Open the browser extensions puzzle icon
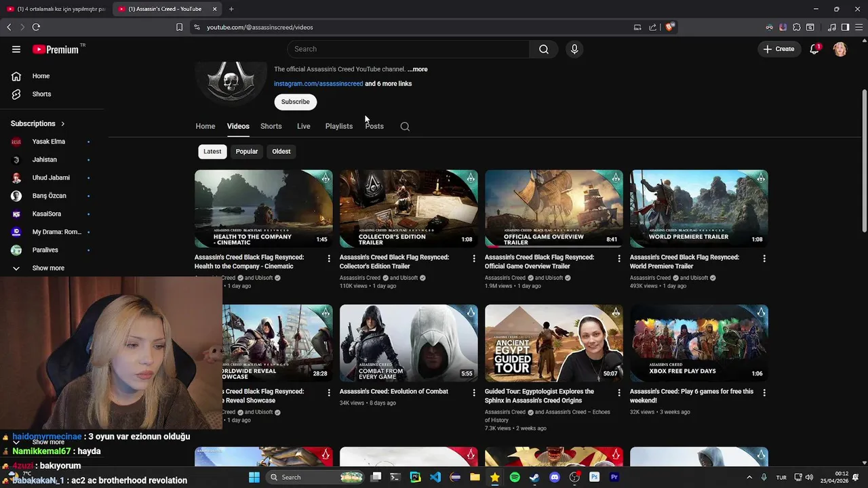This screenshot has width=868, height=488. pos(796,27)
